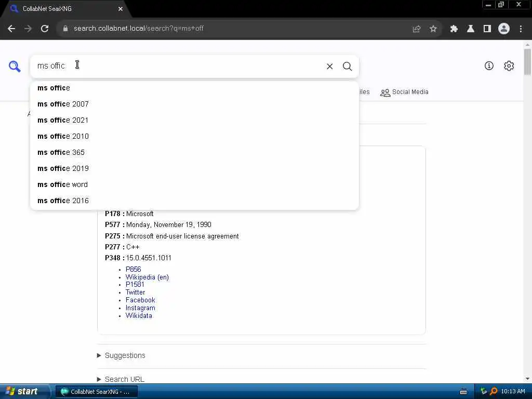532x399 pixels.
Task: Open the Twitter link
Action: click(136, 292)
